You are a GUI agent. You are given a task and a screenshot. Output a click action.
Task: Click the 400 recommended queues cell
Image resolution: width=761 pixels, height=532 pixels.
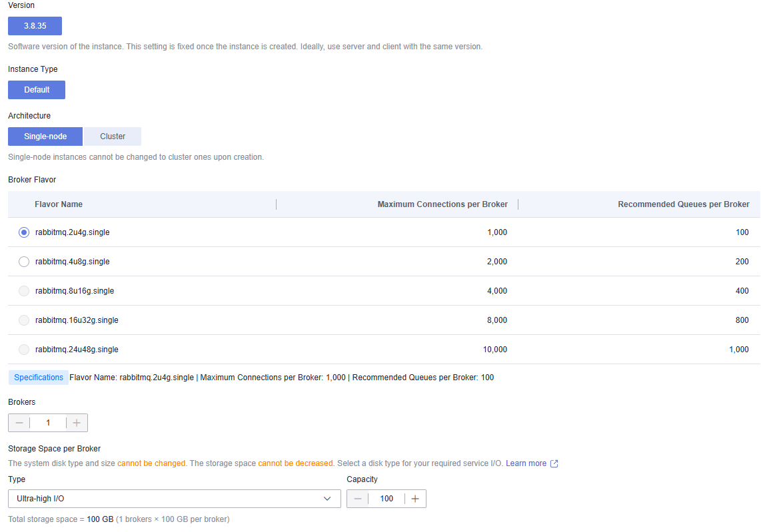click(x=742, y=291)
